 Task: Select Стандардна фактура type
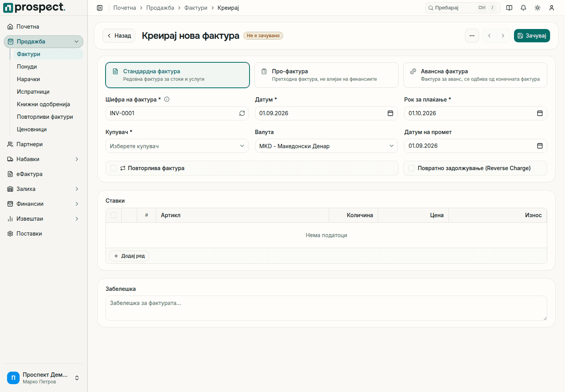point(177,75)
